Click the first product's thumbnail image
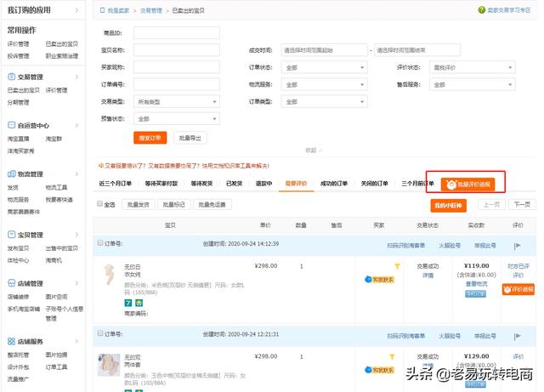 [x=109, y=276]
